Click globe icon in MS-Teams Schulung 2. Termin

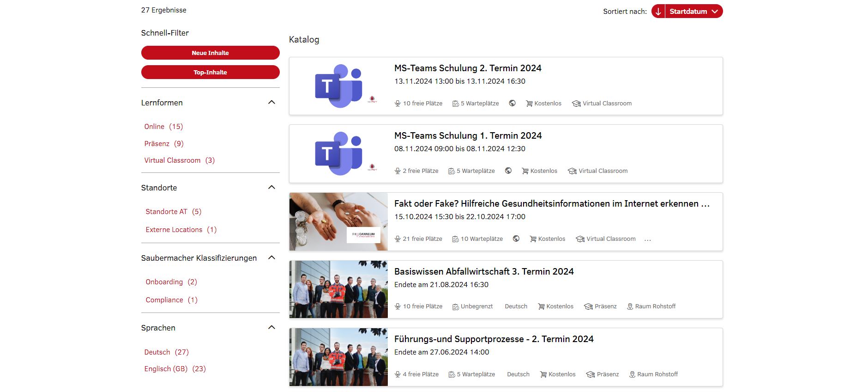512,103
